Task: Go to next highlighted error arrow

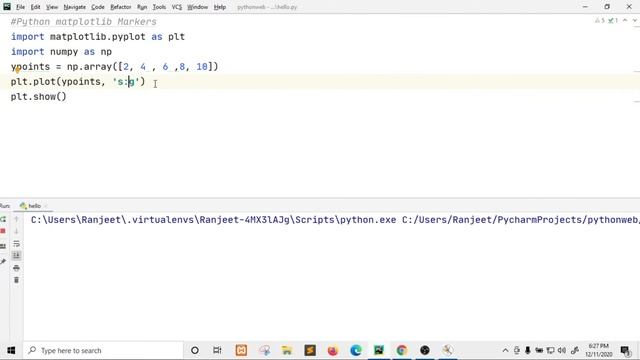Action: (635, 20)
